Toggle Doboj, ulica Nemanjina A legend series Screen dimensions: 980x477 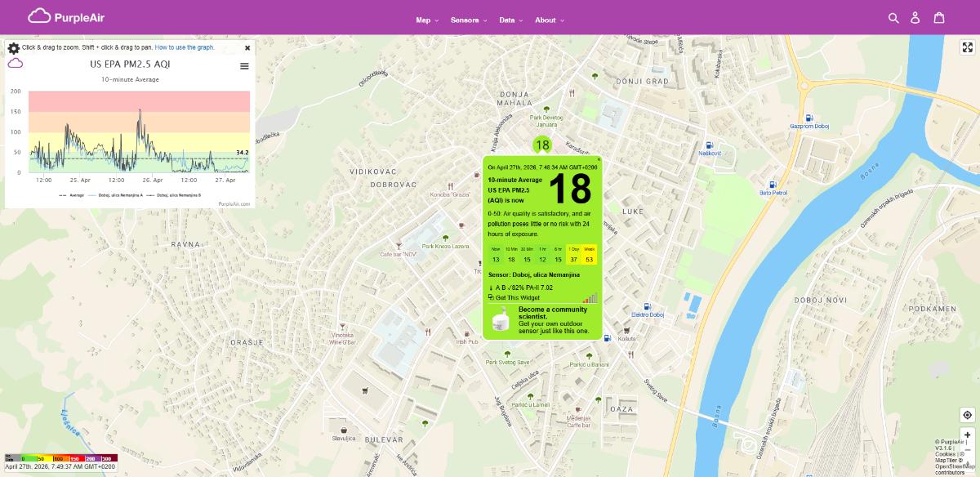tap(120, 195)
